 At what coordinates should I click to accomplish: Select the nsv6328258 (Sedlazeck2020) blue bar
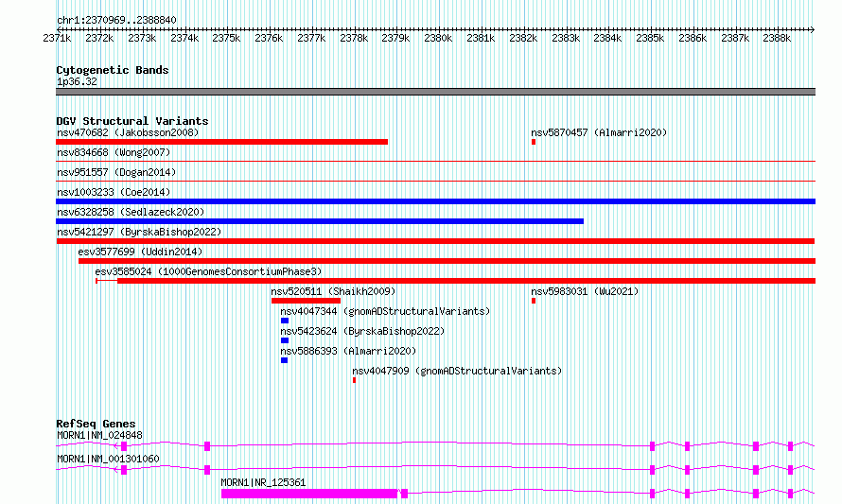click(320, 221)
